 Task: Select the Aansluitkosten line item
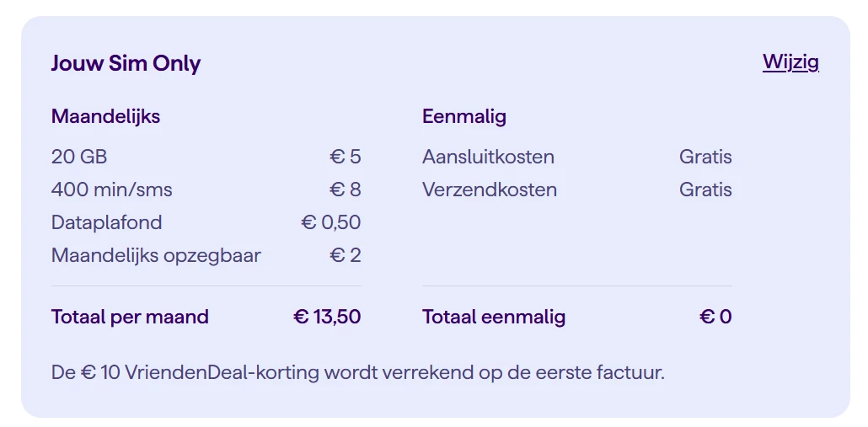pos(488,157)
